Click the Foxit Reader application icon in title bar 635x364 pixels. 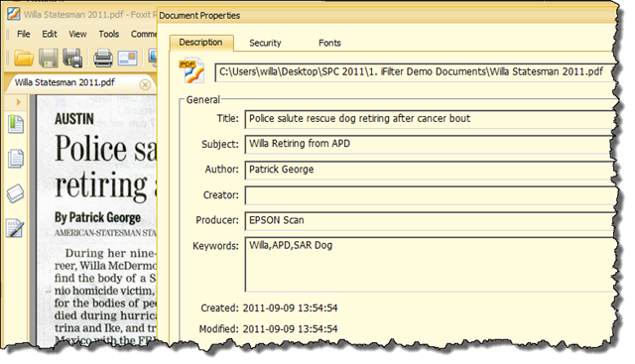coord(13,14)
